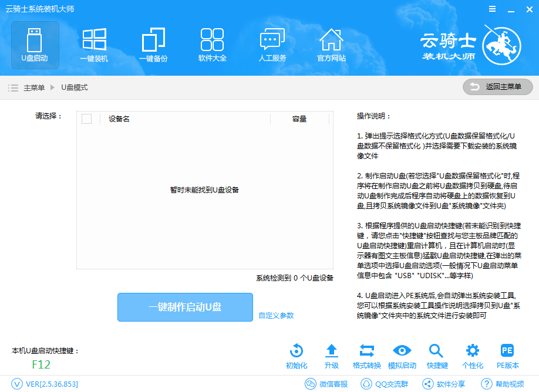Click the 模拟启动 eye icon

[x=402, y=351]
